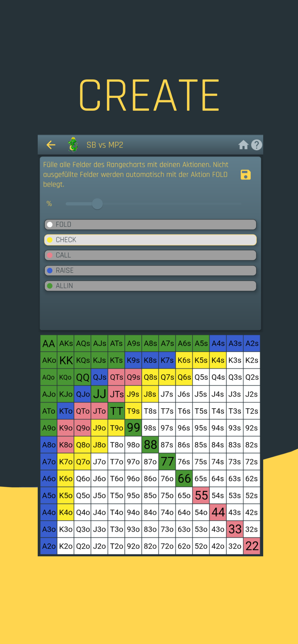
Task: Select the CALL action option
Action: coord(150,255)
